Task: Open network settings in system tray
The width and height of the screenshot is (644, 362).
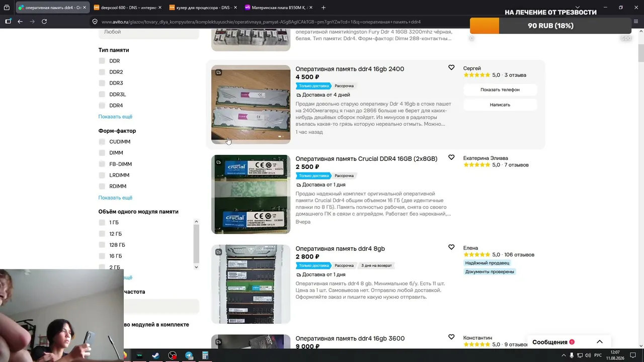Action: [580, 355]
